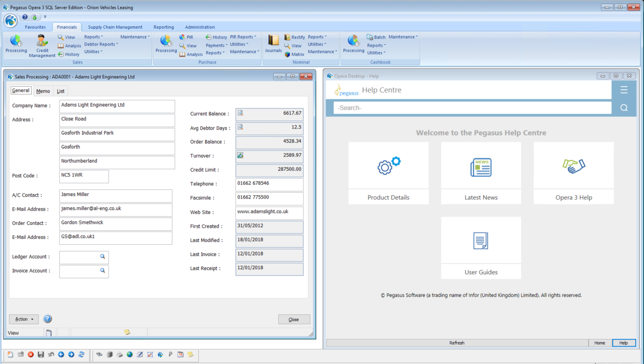This screenshot has height=364, width=644.
Task: Click the Help Centre search magnifier
Action: tap(624, 108)
